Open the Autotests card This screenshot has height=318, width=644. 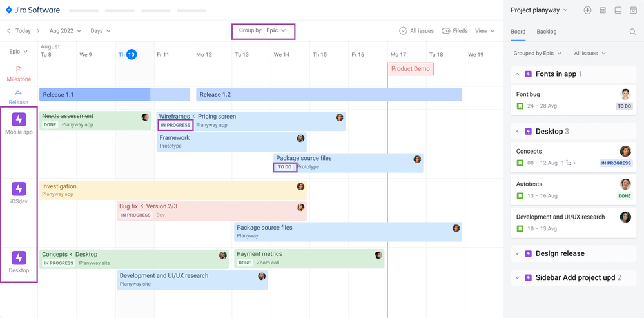pyautogui.click(x=573, y=190)
